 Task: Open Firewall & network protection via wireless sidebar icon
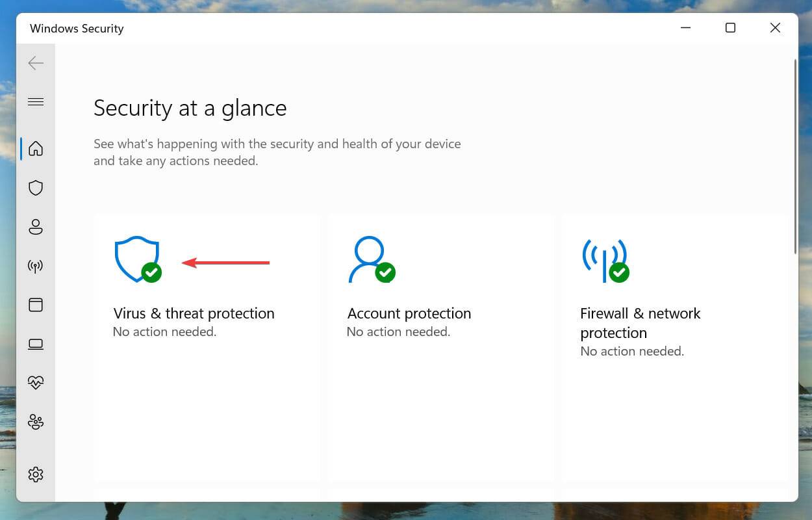pos(36,266)
